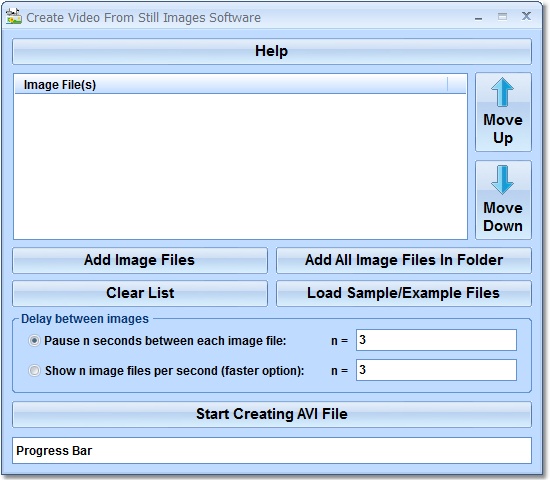Close the Create Video software window
The image size is (550, 482).
(526, 16)
